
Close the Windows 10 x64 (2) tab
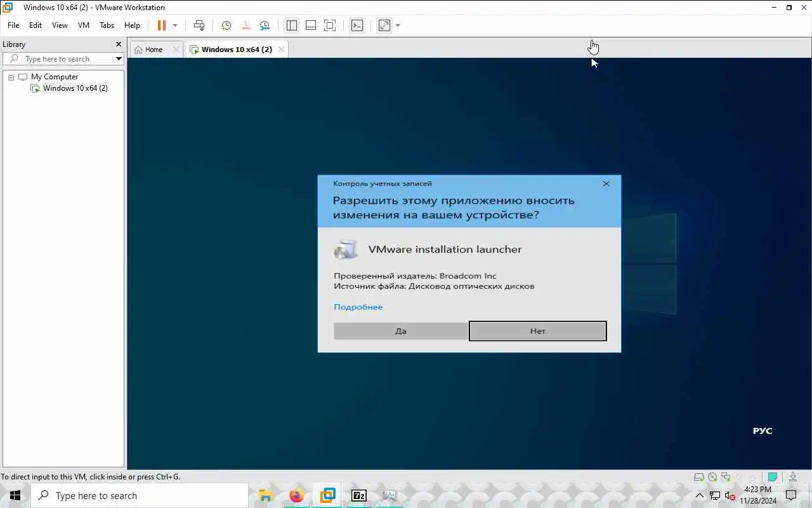(281, 50)
